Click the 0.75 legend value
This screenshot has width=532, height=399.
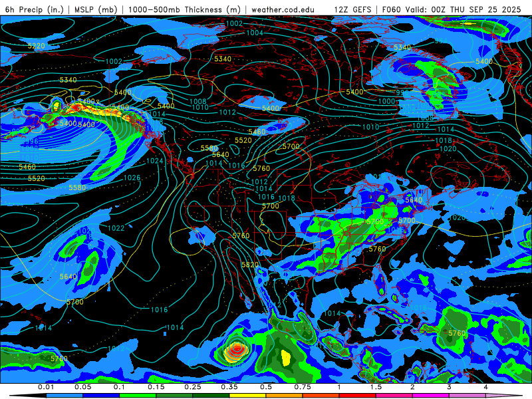(303, 387)
